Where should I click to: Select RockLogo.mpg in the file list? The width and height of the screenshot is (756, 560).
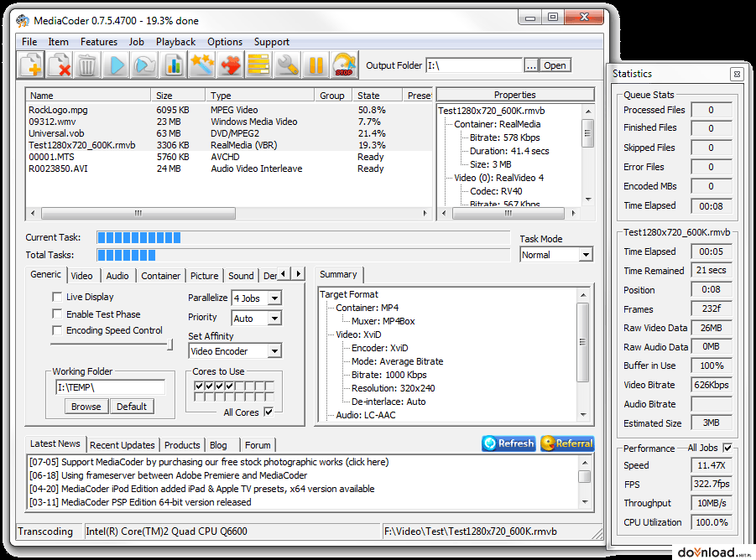(x=58, y=110)
